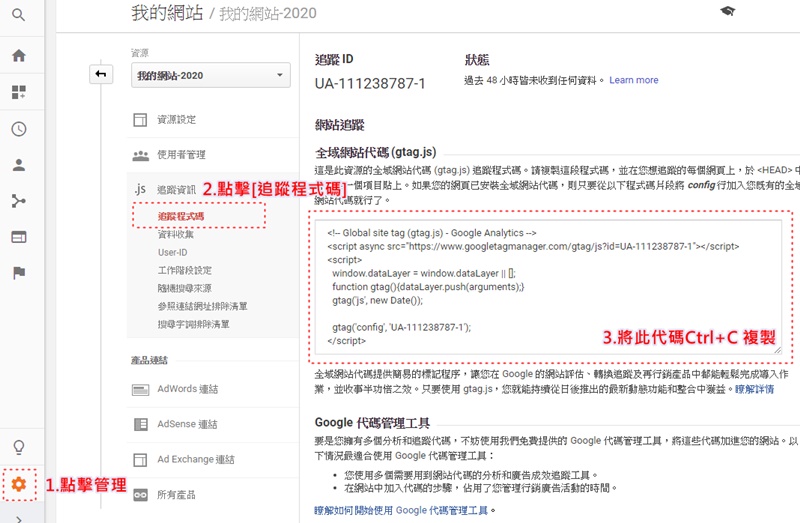Click the .js tracking info icon
Viewport: 800px width, 523px height.
coord(140,189)
